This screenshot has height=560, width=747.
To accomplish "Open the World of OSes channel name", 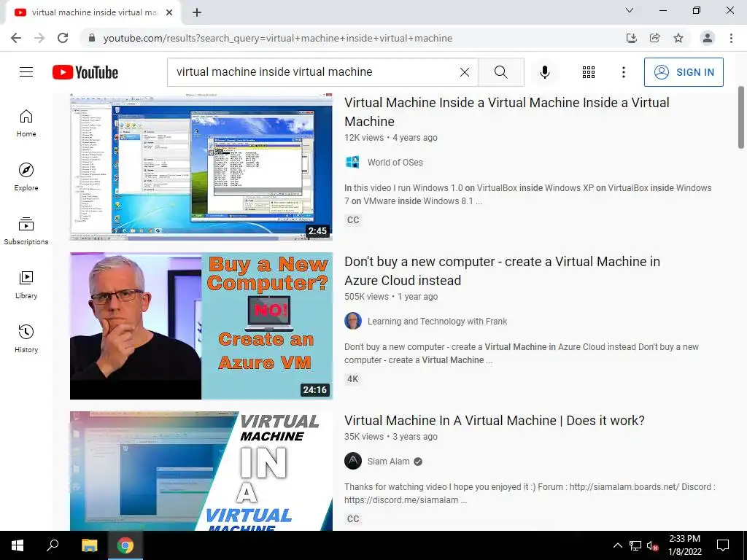I will point(395,163).
